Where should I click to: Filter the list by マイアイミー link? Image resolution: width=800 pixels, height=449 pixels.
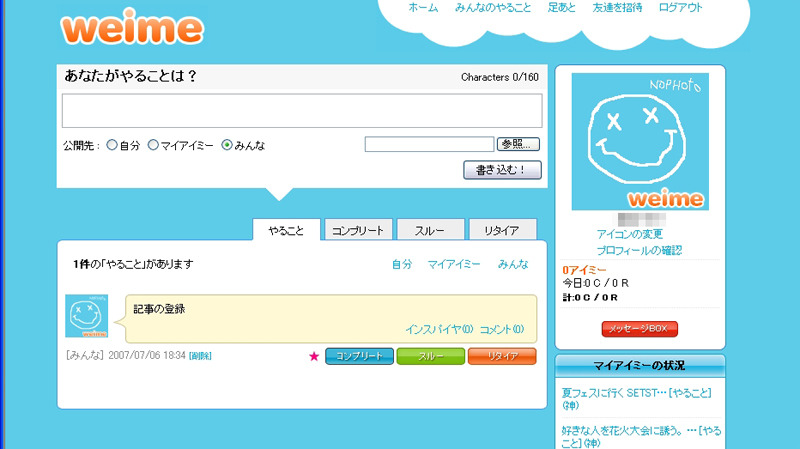coord(454,264)
